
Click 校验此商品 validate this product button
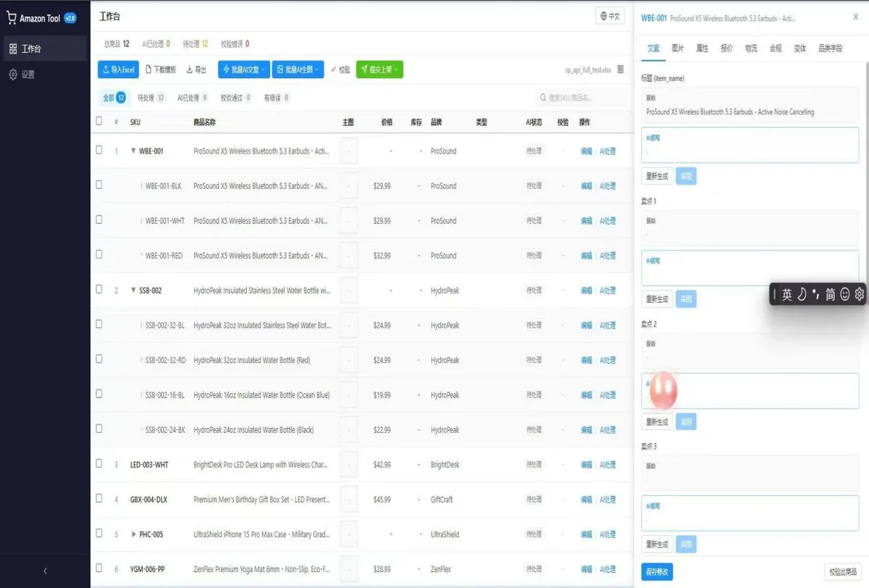(x=844, y=571)
